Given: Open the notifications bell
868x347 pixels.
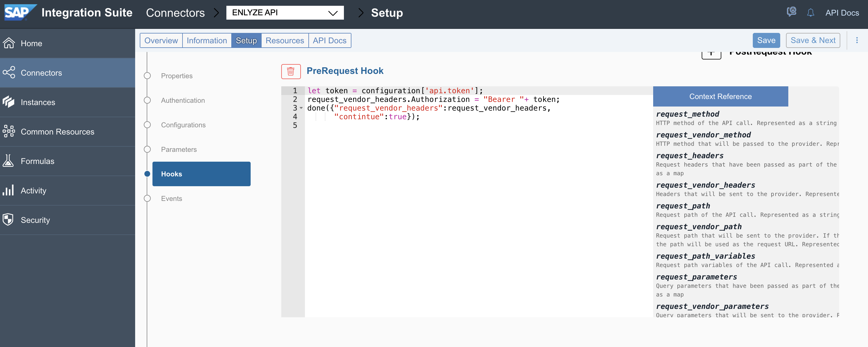Looking at the screenshot, I should point(810,13).
